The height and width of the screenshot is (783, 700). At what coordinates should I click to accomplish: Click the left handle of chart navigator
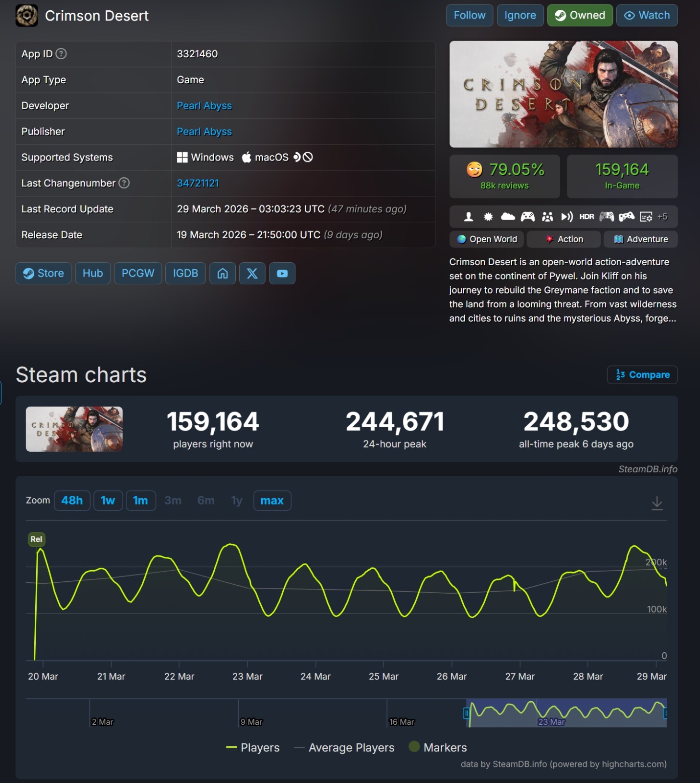point(467,713)
